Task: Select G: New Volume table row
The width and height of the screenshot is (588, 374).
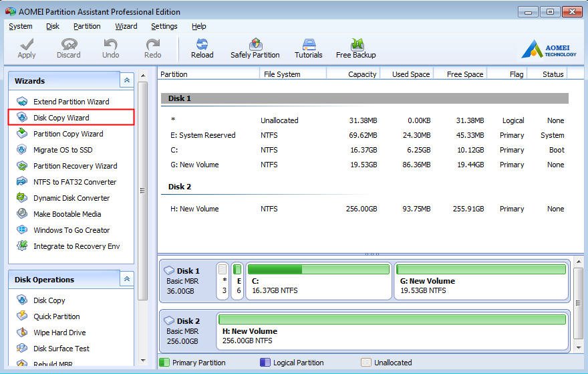Action: tap(365, 165)
